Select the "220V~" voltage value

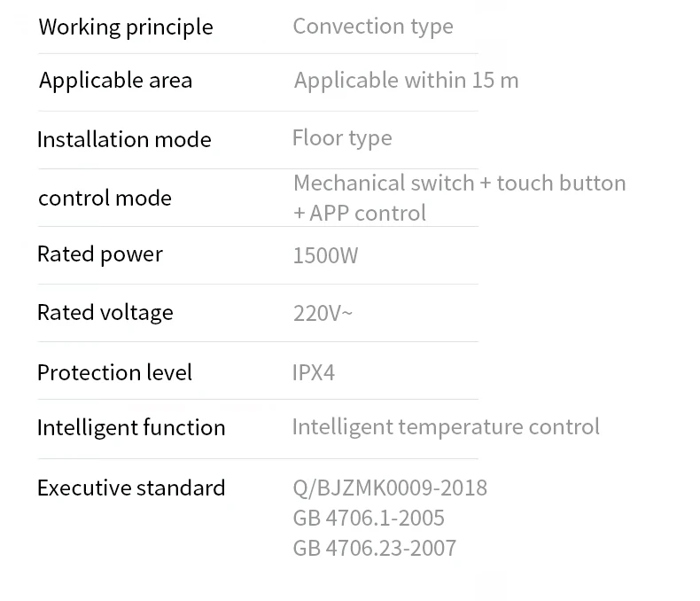coord(323,314)
